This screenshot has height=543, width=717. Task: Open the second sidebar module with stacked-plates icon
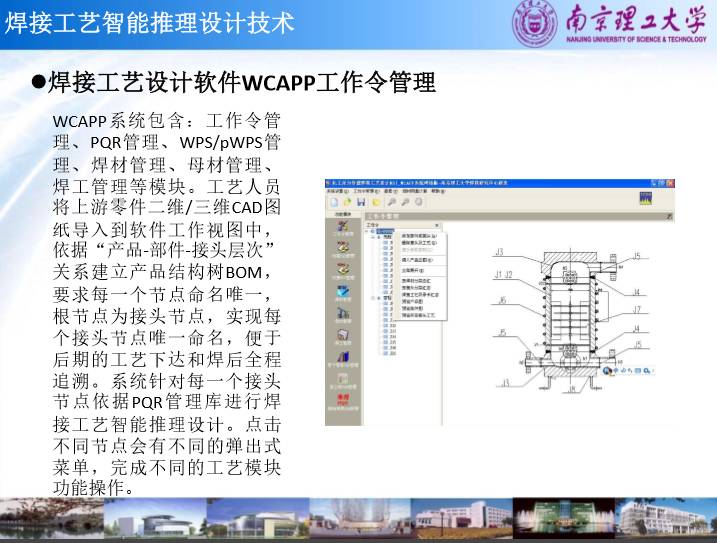pyautogui.click(x=342, y=250)
